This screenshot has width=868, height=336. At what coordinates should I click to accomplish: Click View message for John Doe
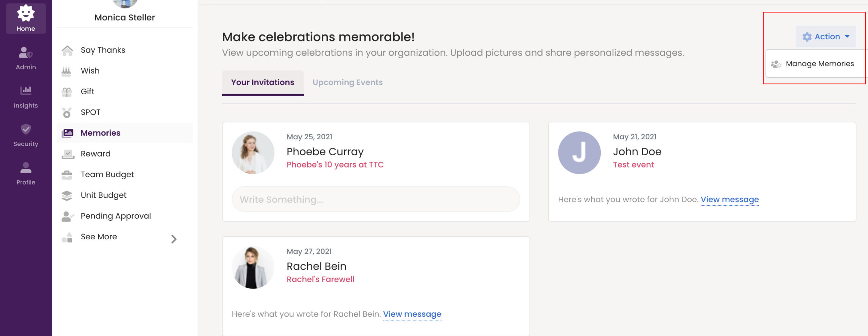click(729, 199)
